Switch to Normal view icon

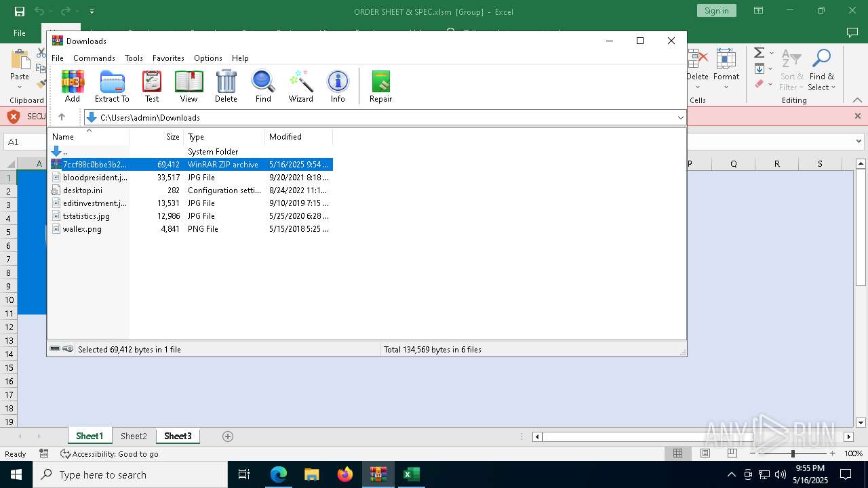click(x=677, y=453)
